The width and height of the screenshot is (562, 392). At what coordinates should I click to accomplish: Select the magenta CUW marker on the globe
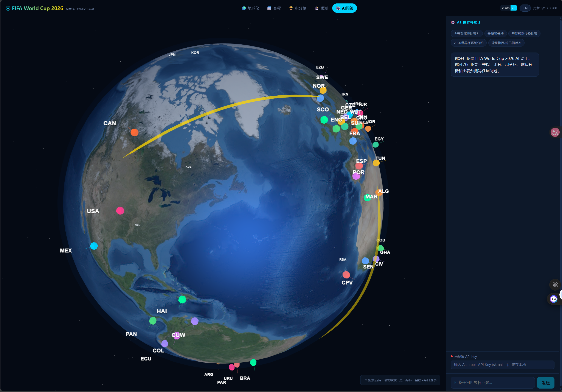click(177, 335)
